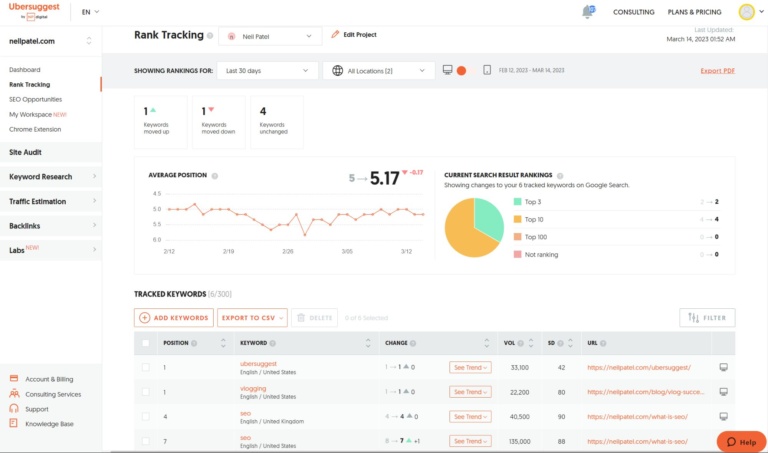Open neilpatel.com/ubersuggest/ URL link
This screenshot has height=453, width=768.
point(639,367)
